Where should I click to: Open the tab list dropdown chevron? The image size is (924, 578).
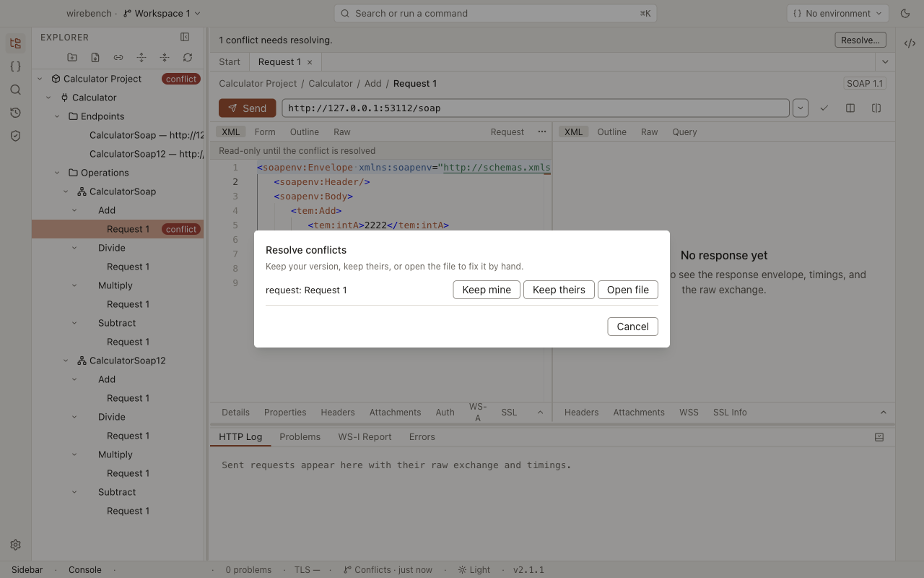click(885, 61)
